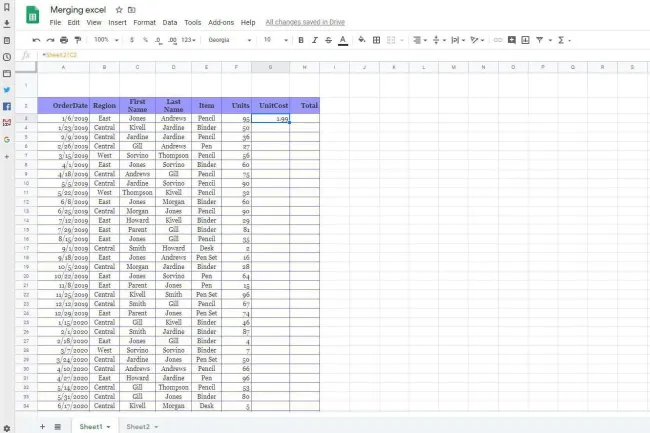Open Google from the browser sidebar
The image size is (650, 433).
tap(7, 140)
